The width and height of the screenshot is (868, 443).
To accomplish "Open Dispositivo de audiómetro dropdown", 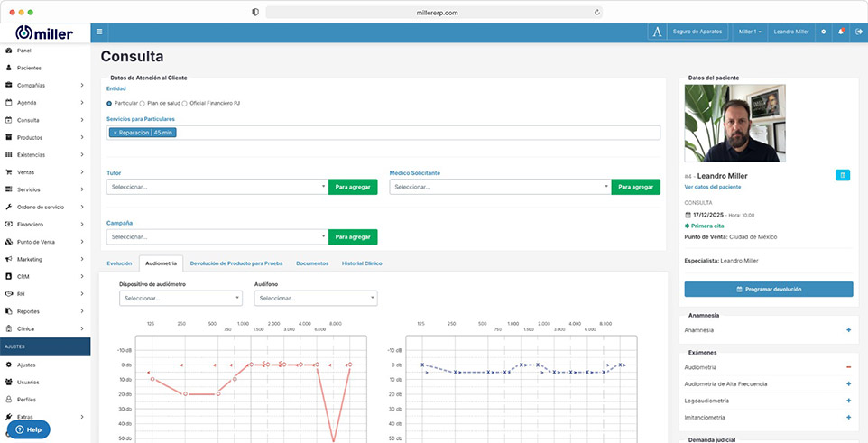I will [180, 298].
